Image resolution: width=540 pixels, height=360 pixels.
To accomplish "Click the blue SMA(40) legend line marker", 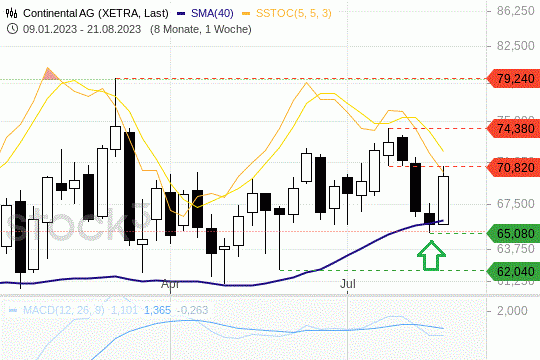I will (x=181, y=13).
